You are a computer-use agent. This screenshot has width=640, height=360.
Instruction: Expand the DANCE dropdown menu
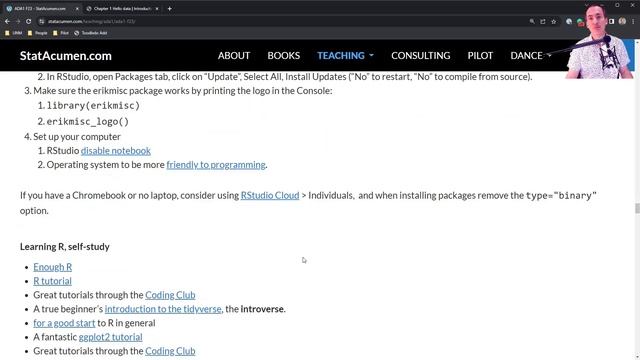[x=531, y=56]
